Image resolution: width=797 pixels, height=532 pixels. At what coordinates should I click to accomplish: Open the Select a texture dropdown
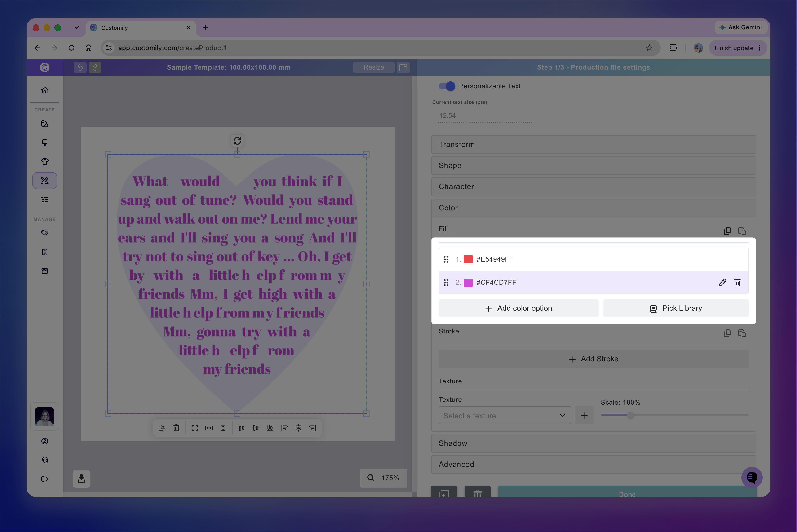tap(505, 416)
